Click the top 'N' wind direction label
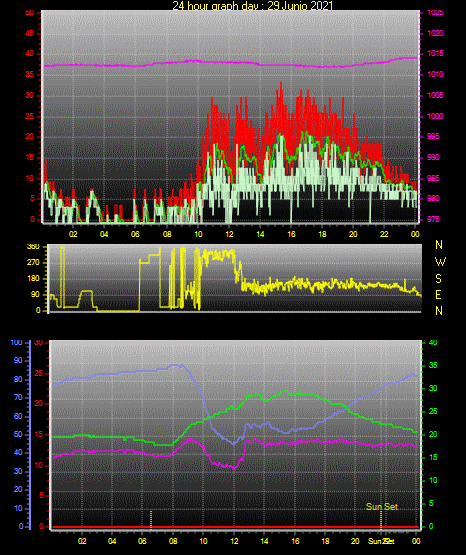 (x=439, y=245)
